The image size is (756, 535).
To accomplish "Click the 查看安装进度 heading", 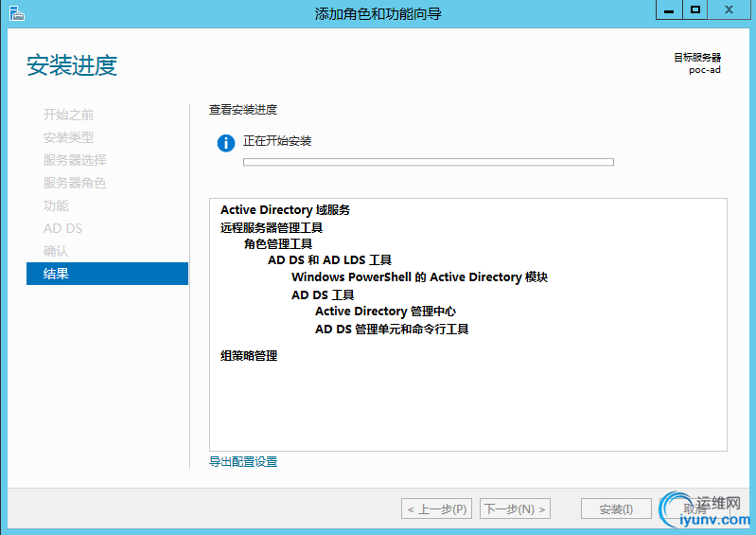I will (243, 110).
